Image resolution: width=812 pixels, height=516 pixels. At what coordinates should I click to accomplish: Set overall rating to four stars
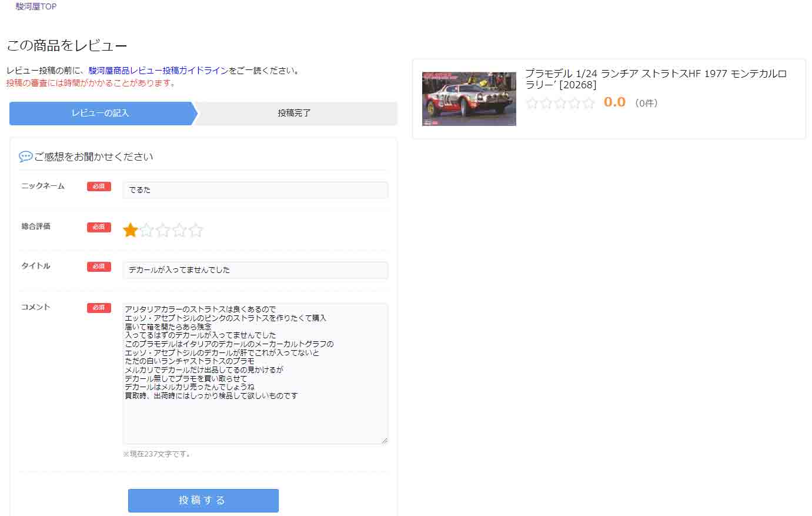pyautogui.click(x=179, y=230)
